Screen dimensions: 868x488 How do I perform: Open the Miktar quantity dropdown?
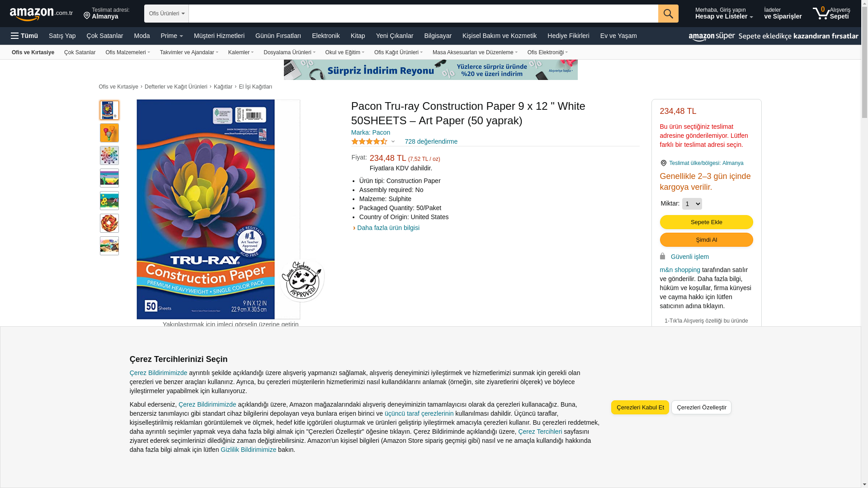coord(692,204)
